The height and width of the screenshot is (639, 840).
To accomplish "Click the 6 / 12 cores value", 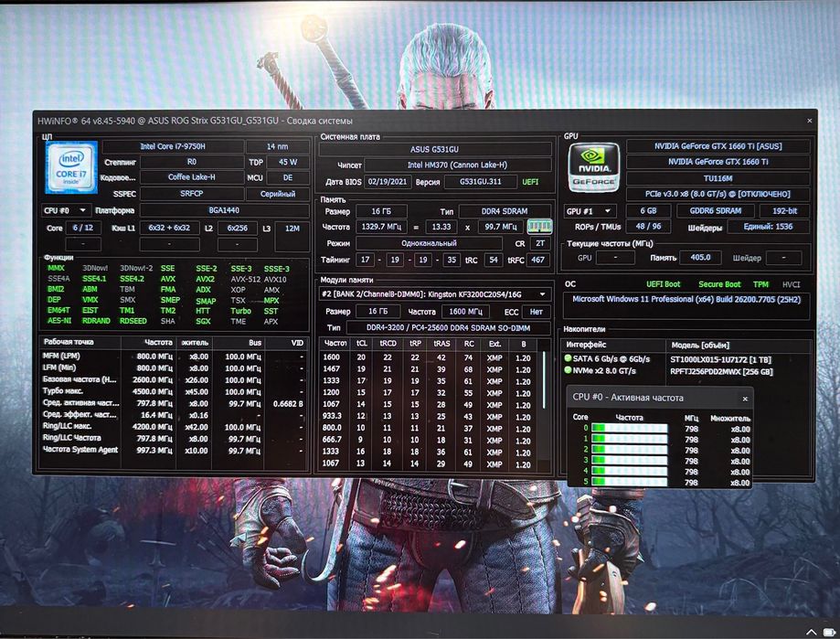I will 83,228.
